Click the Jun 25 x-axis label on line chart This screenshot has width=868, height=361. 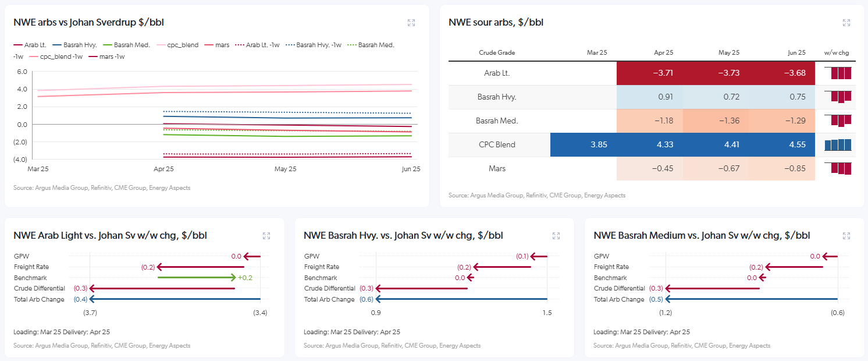411,169
